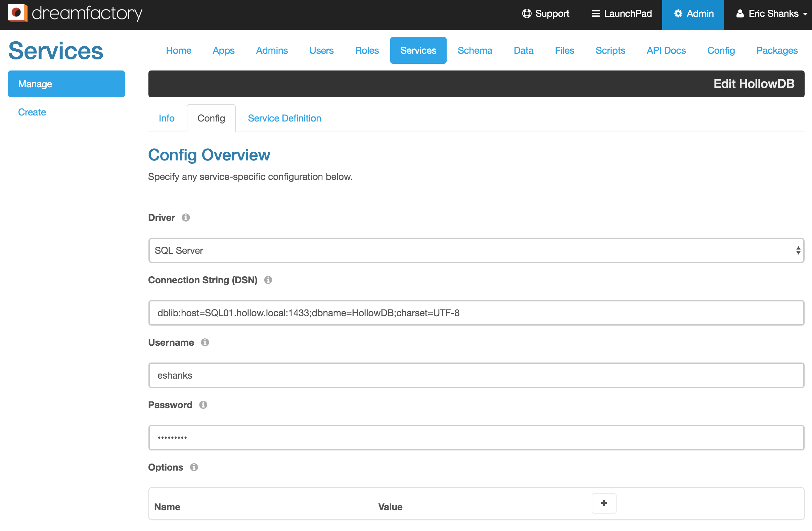Click the Password field label
This screenshot has height=531, width=812.
pos(170,405)
